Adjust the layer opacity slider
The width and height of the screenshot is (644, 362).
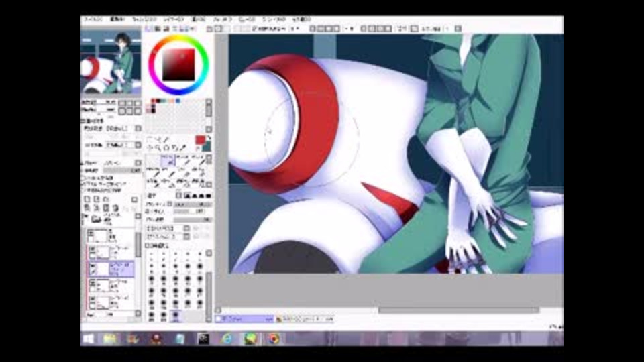[122, 170]
